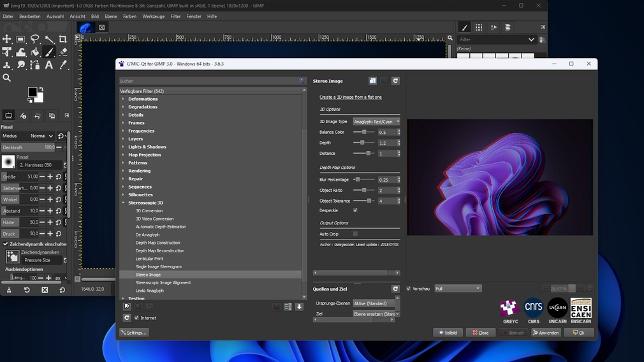644x362 pixels.
Task: Click the Suchen filter search field
Action: (212, 81)
